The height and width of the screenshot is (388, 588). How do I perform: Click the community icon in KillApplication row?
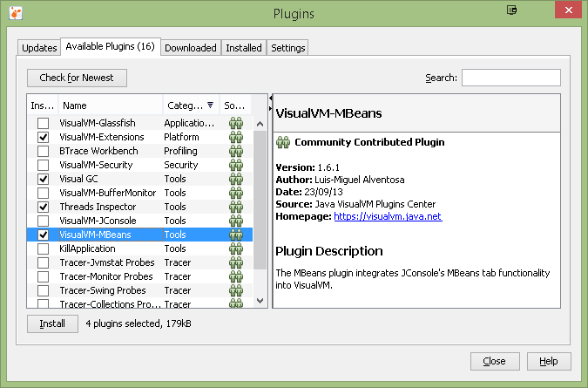click(x=236, y=248)
